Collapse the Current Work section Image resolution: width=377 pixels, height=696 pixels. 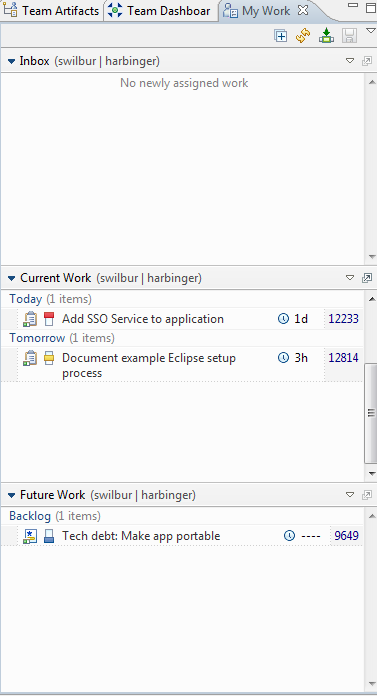point(11,278)
